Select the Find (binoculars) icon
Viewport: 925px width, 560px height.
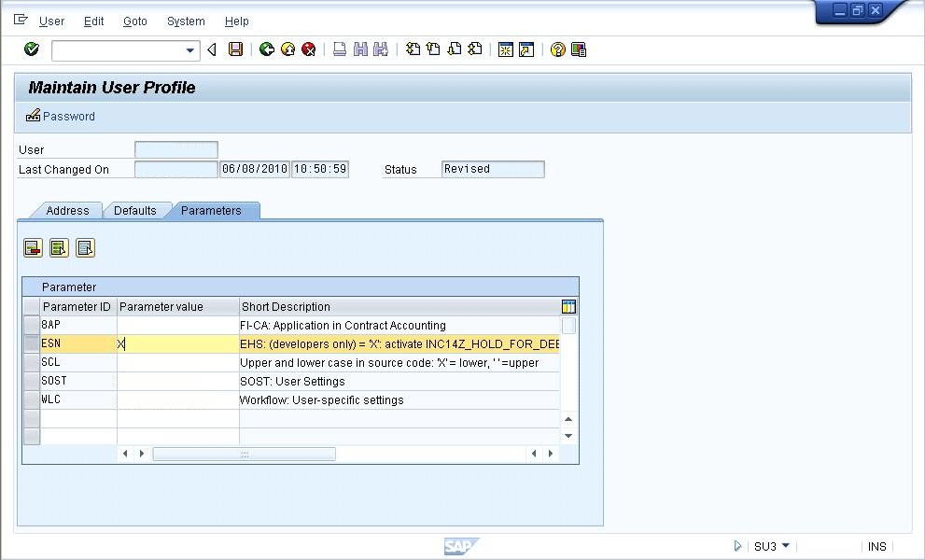point(359,49)
